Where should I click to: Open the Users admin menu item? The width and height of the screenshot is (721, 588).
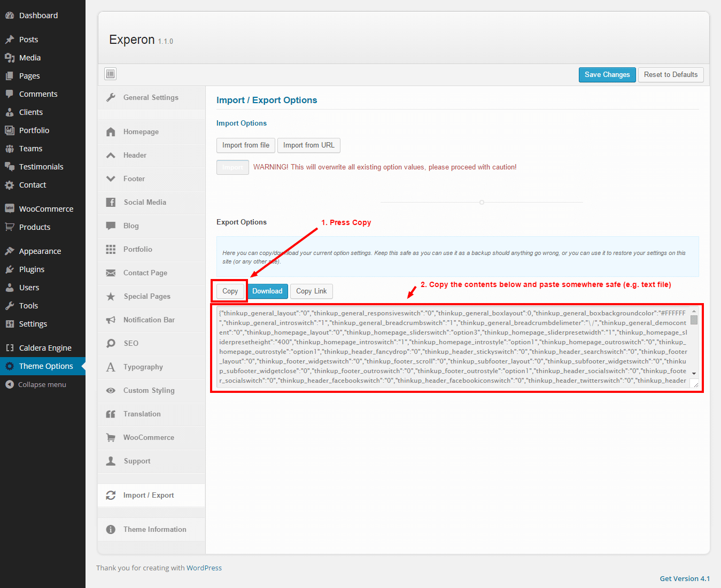point(43,288)
